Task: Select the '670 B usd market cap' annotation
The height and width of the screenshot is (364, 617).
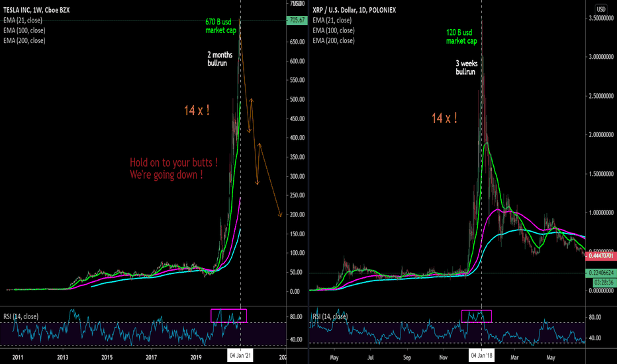Action: coord(220,26)
